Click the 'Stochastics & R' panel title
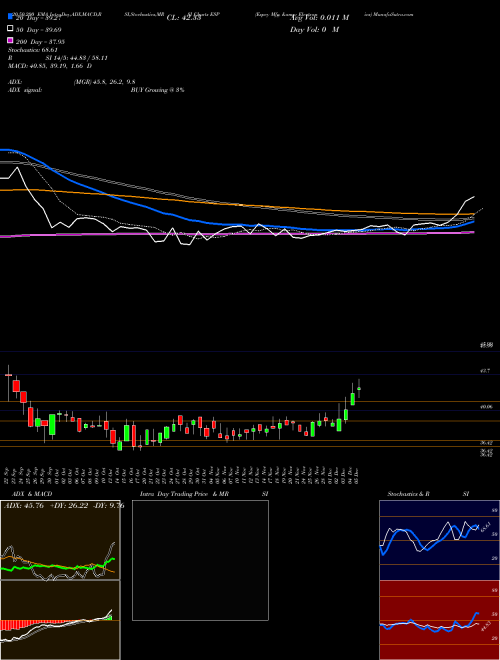500x660 pixels. point(408,494)
